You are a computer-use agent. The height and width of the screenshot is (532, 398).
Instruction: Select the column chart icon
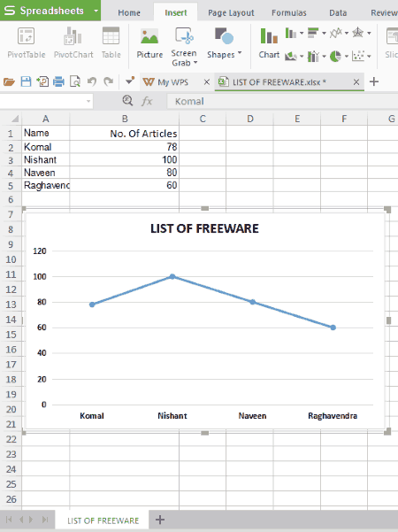(x=290, y=33)
